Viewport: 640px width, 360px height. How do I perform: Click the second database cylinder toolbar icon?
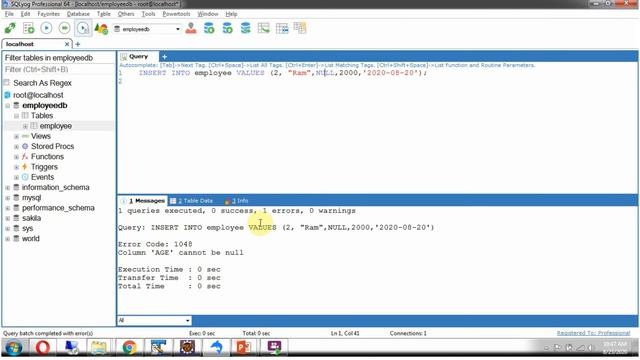coord(227,28)
